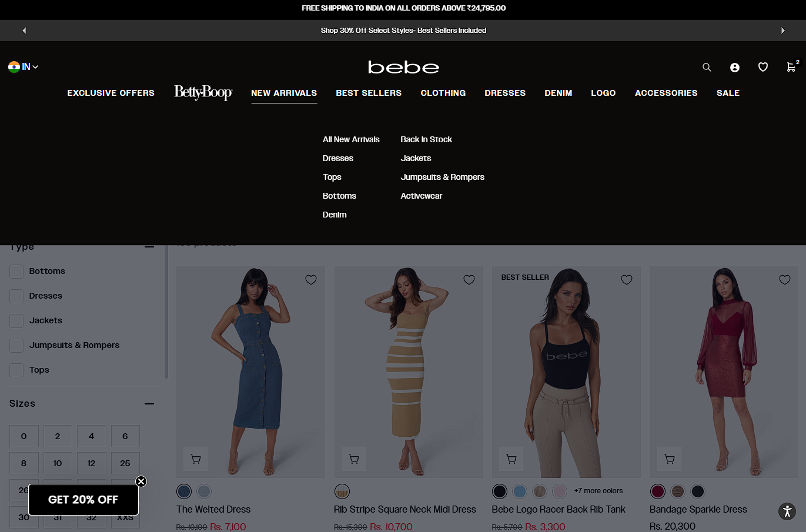Open the Clothing menu
Screen dimensions: 806x532
[443, 93]
